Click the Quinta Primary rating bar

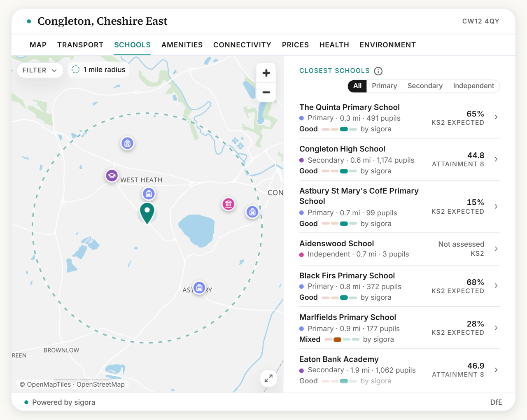[339, 129]
